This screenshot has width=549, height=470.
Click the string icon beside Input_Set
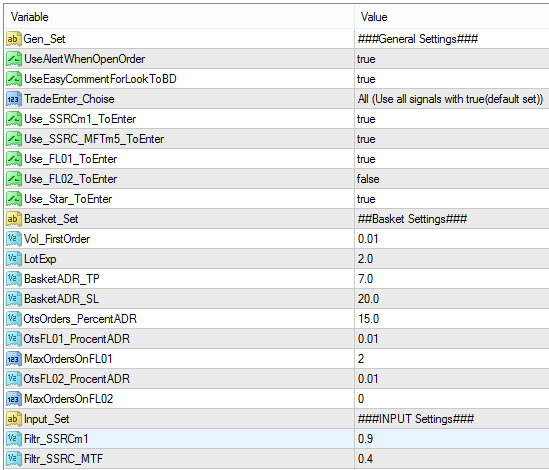click(x=14, y=419)
